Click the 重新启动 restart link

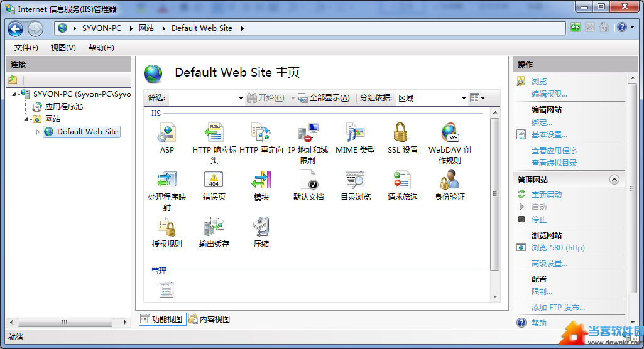click(x=547, y=195)
